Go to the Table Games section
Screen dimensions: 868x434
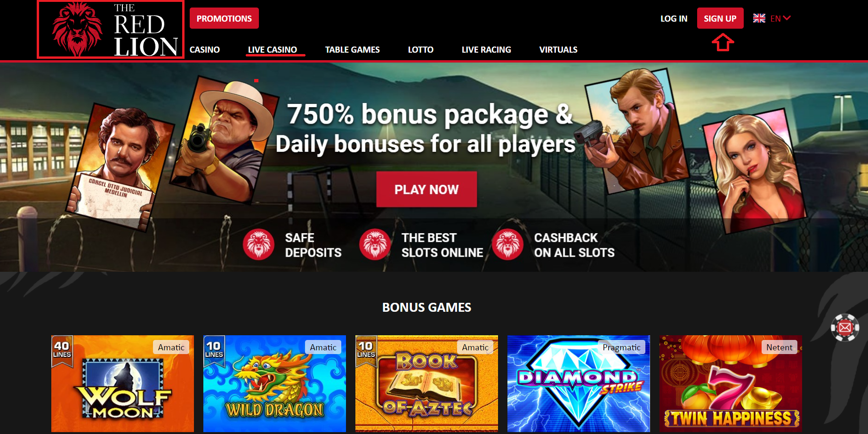coord(352,49)
